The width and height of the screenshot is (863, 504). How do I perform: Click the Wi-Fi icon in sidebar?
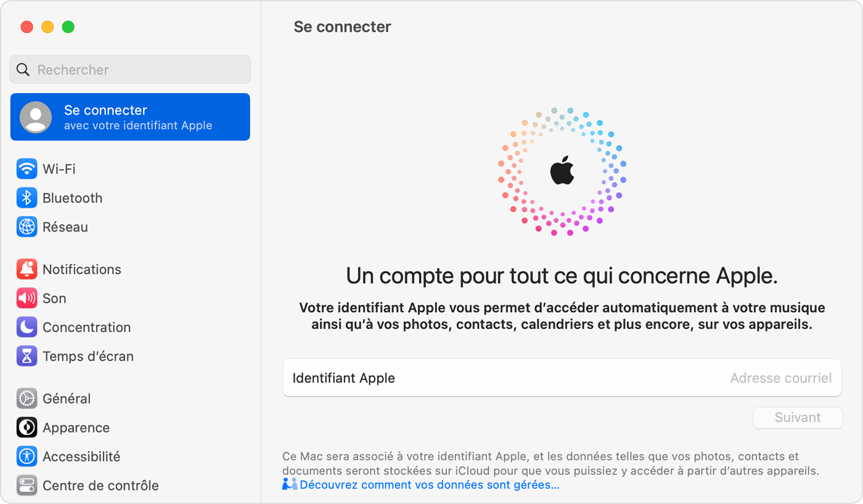click(27, 169)
